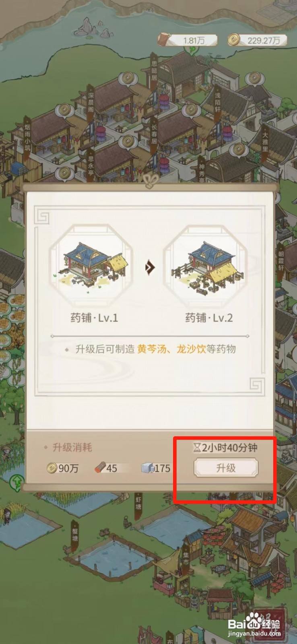Tap the 大雅里 building sign
Screen dimensions: 297x644
[265, 141]
